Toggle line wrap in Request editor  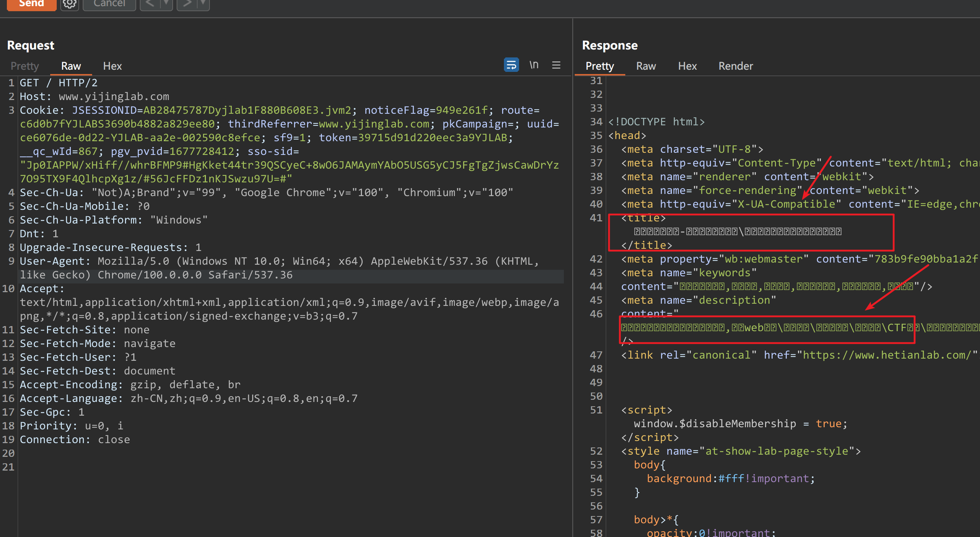(511, 65)
